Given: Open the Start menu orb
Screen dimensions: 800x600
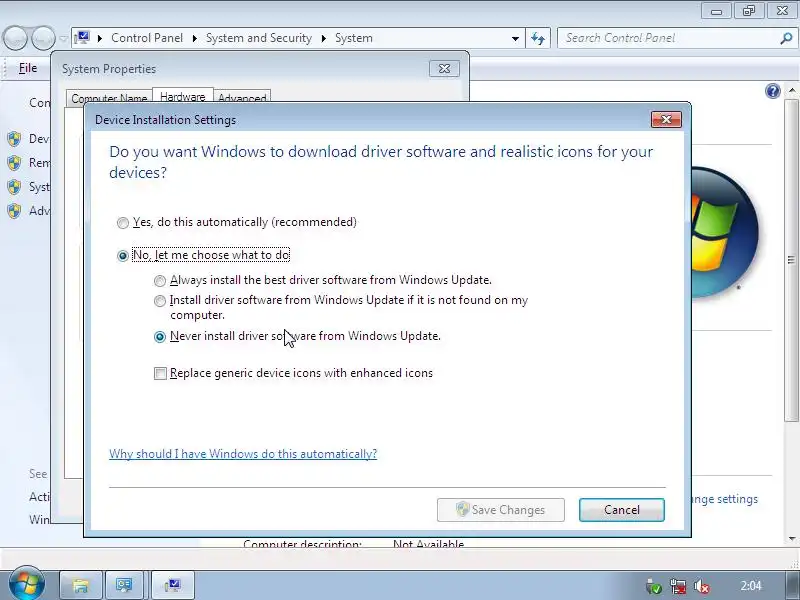Looking at the screenshot, I should (26, 584).
